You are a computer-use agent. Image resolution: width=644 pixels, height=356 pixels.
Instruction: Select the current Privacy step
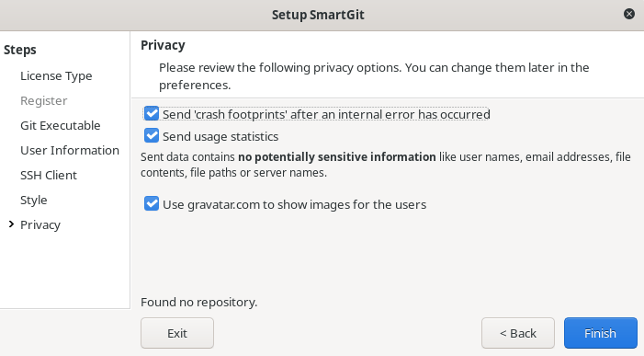coord(40,224)
